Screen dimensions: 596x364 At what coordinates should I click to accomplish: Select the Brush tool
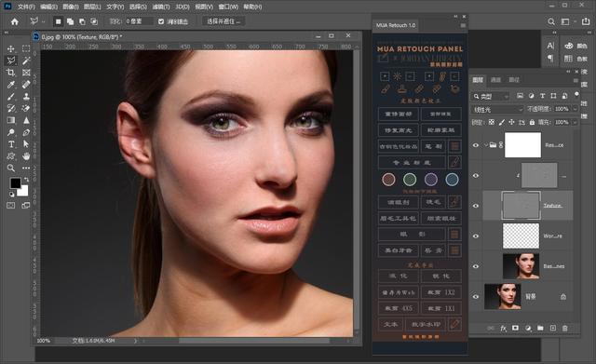[x=10, y=97]
